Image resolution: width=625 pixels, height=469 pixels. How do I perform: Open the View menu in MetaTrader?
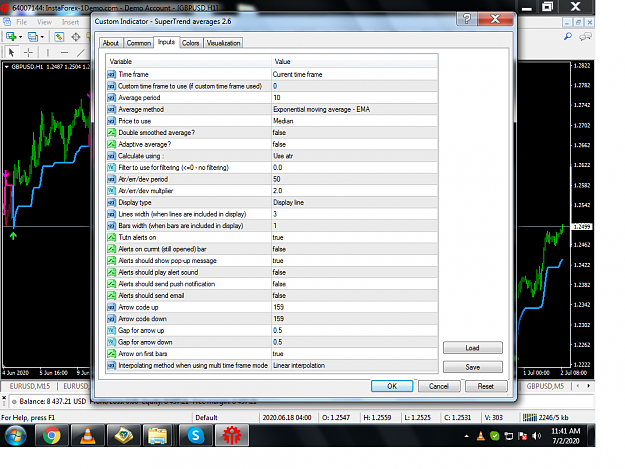point(44,22)
